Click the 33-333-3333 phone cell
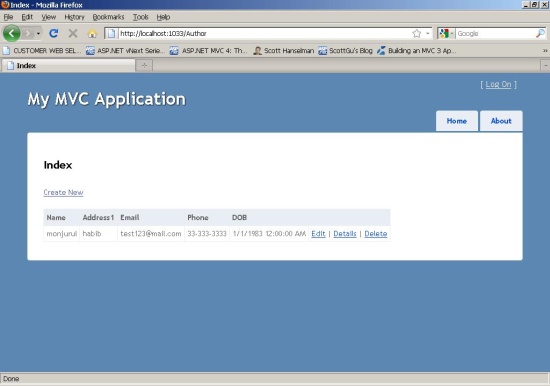 coord(207,234)
